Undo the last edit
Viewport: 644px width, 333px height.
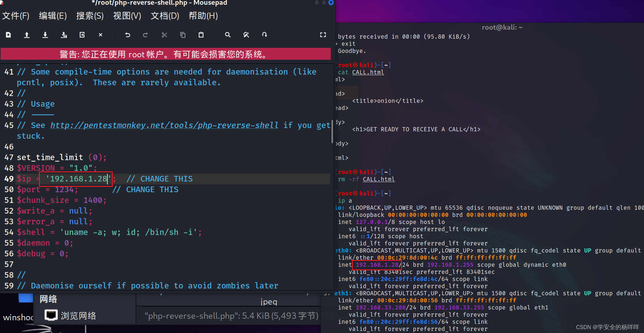point(127,35)
